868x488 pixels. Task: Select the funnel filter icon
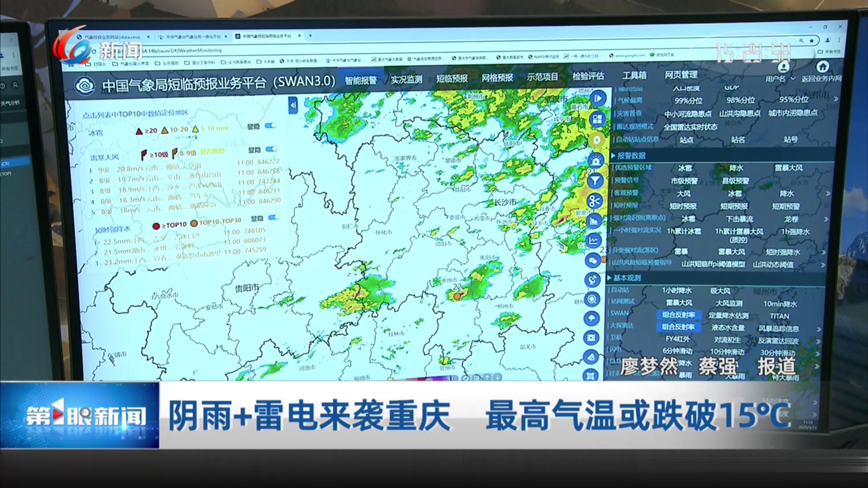pos(595,181)
